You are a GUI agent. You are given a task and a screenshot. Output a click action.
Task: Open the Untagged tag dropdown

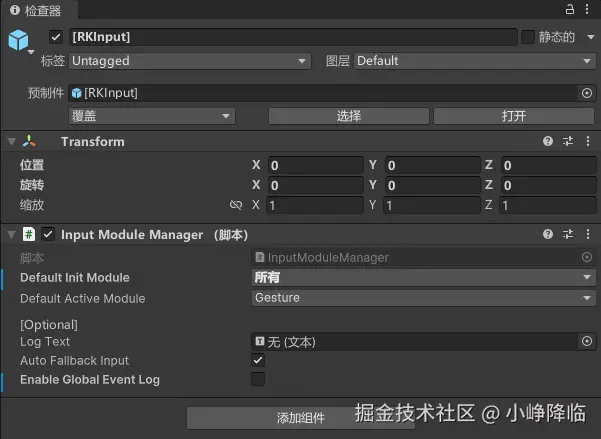point(189,61)
